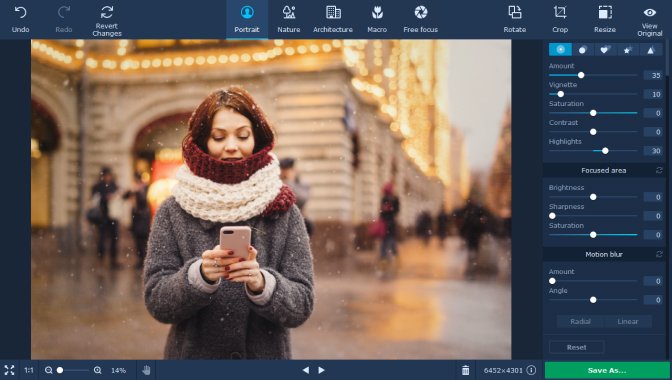Viewport: 672px width, 380px height.
Task: Reset the Motion blur section settings
Action: click(x=659, y=254)
